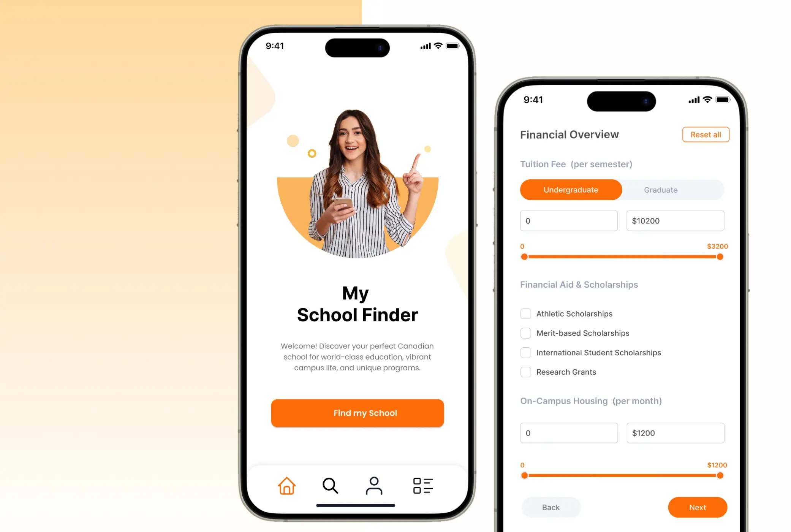This screenshot has height=532, width=791.
Task: Tap the Back button on Financial Overview
Action: coord(551,507)
